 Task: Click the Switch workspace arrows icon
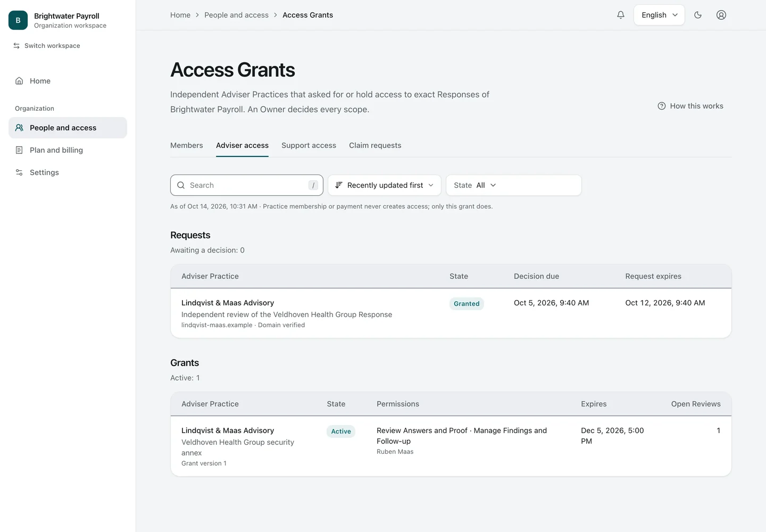pos(16,46)
